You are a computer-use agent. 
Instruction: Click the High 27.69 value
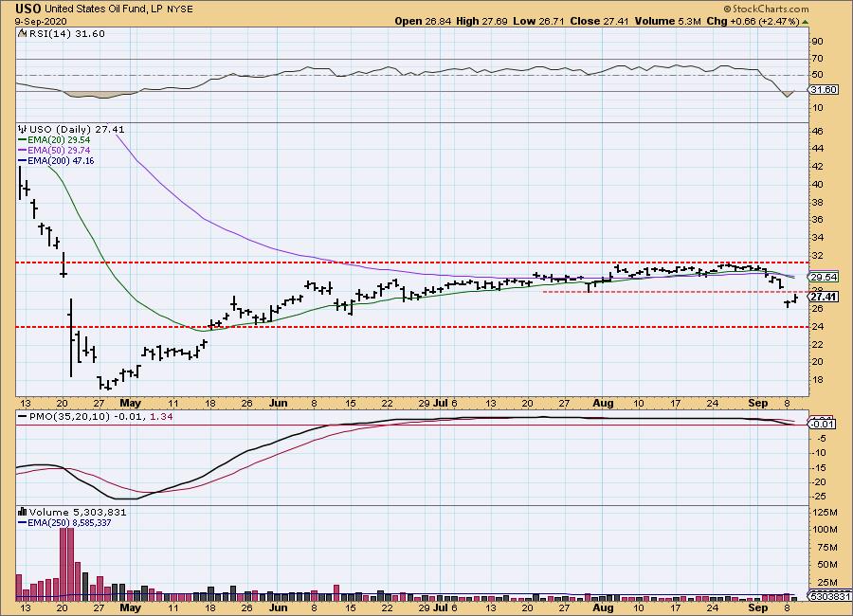pyautogui.click(x=482, y=21)
